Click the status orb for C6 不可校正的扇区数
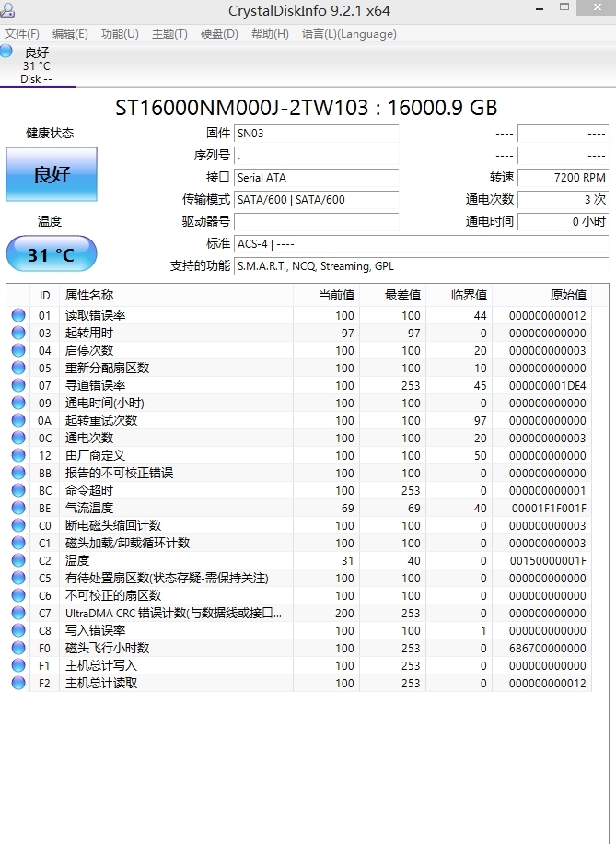Viewport: 616px width, 844px height. [x=18, y=595]
